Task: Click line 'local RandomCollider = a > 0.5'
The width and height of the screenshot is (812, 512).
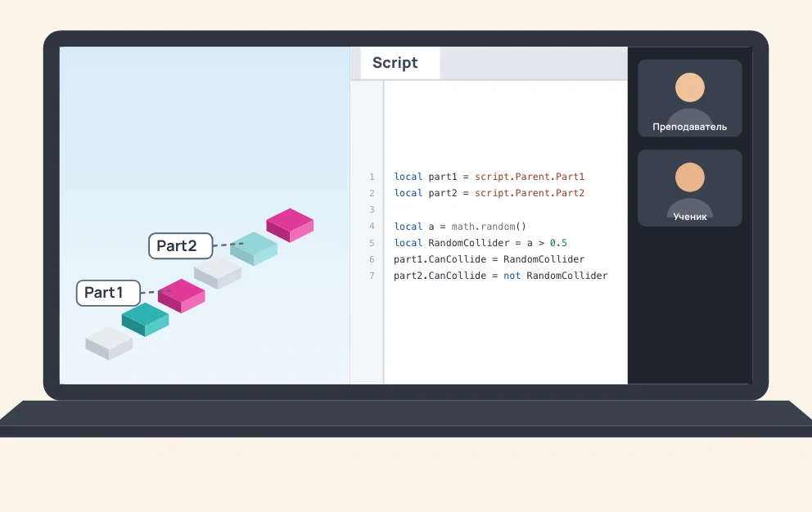Action: coord(480,243)
